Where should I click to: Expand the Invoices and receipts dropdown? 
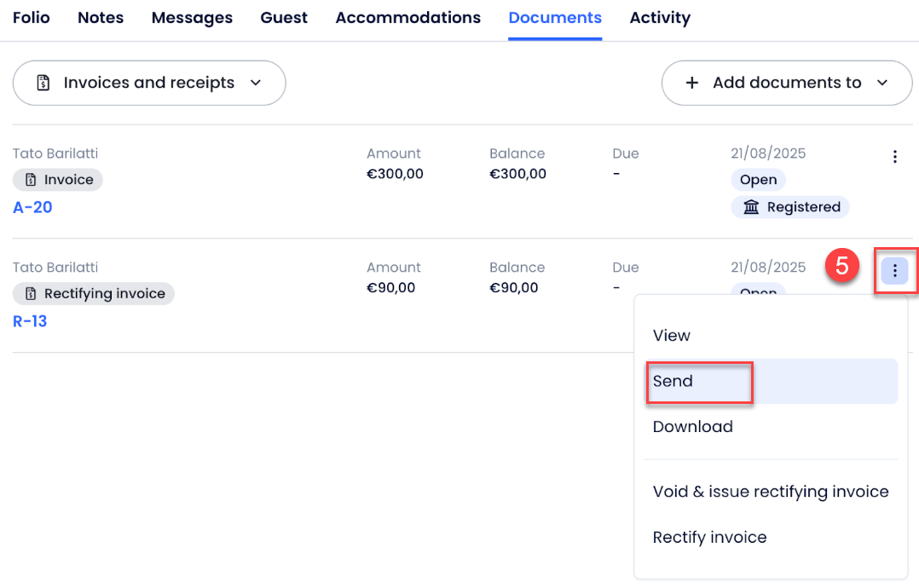[255, 83]
